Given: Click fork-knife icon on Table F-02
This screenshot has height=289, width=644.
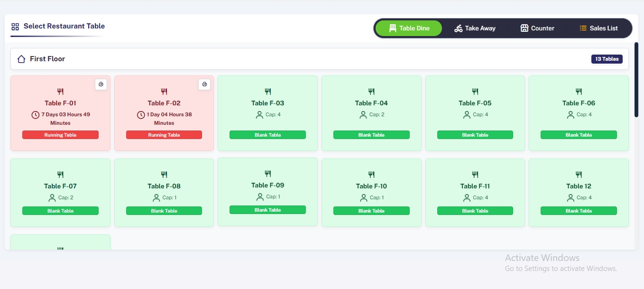Looking at the screenshot, I should [x=164, y=92].
